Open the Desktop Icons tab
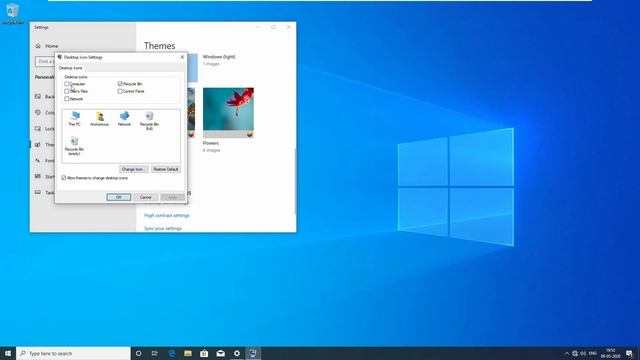The width and height of the screenshot is (640, 360). [x=71, y=68]
